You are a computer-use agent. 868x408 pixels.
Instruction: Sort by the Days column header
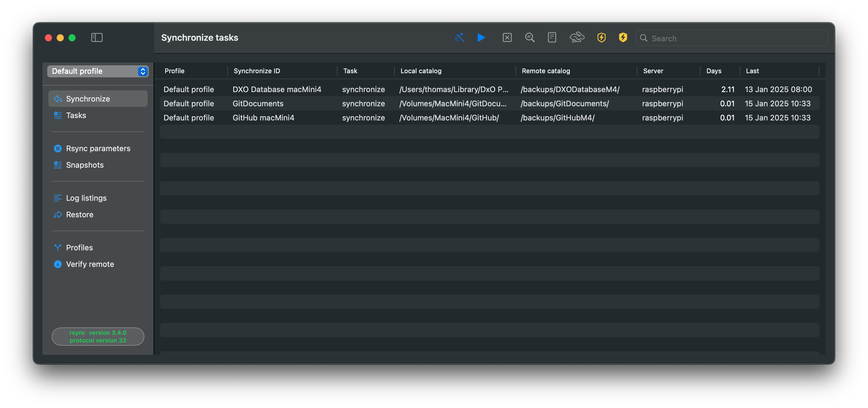coord(714,71)
